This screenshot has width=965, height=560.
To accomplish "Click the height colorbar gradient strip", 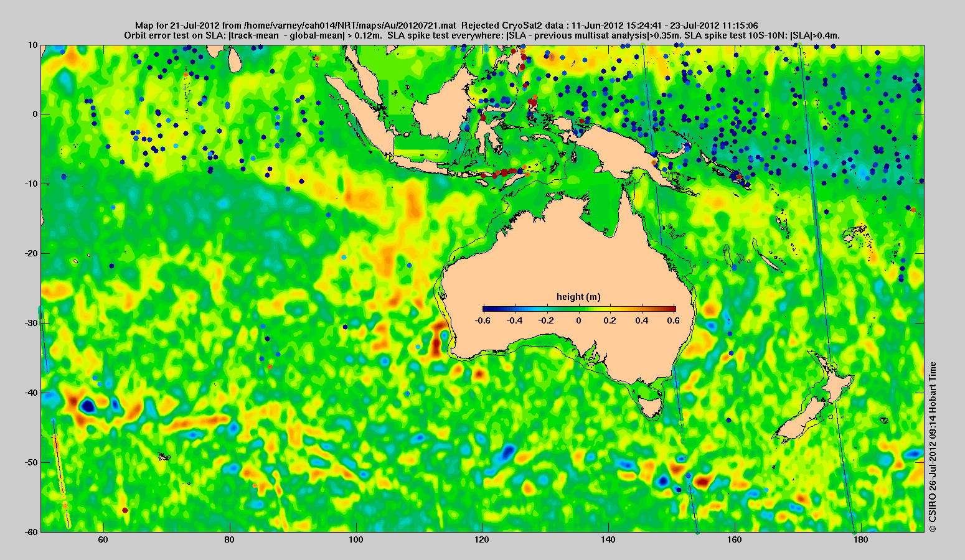I will point(579,309).
